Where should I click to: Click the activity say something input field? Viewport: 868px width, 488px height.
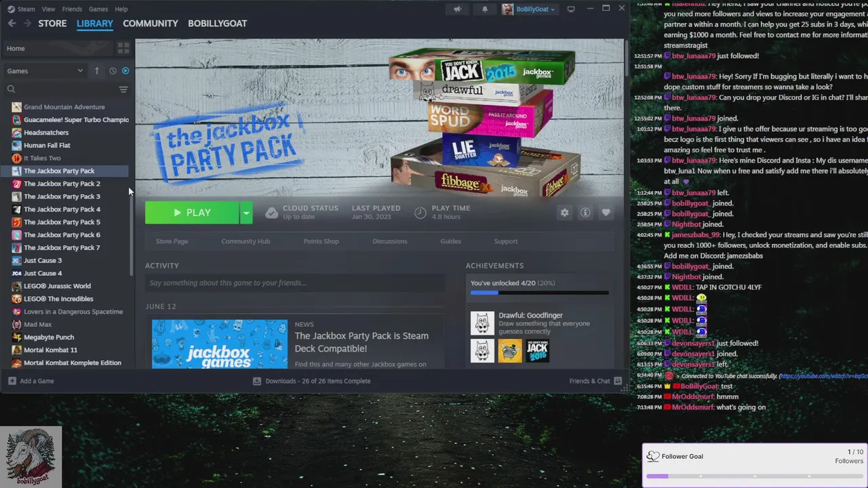(295, 283)
